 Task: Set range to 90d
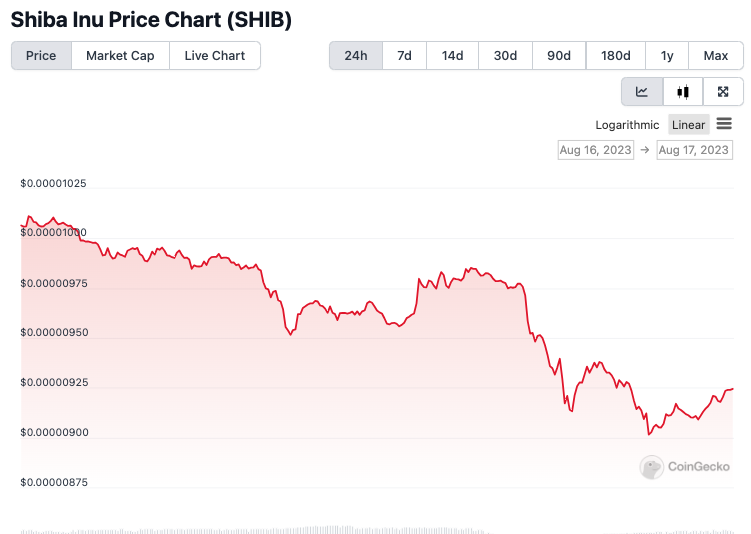tap(559, 56)
